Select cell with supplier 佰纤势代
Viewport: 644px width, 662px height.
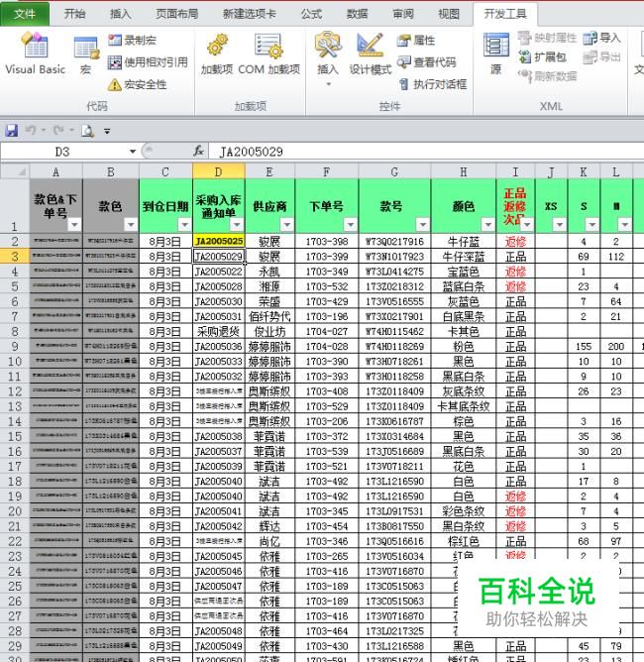[269, 317]
